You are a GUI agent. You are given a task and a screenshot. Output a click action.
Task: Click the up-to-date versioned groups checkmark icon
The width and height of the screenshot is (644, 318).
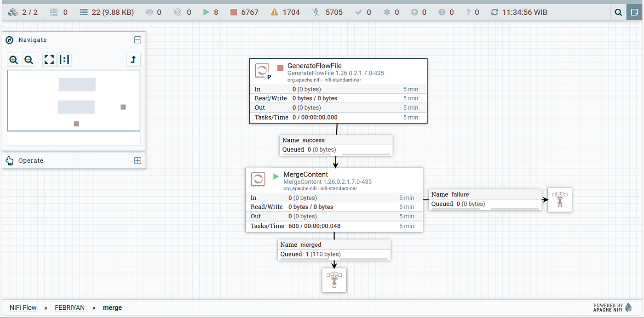358,12
